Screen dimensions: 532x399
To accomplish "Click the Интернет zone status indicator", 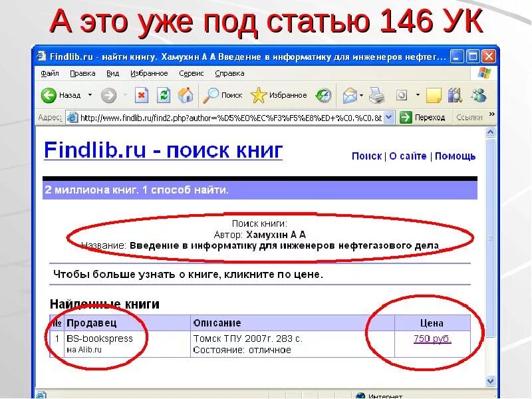I will point(379,396).
